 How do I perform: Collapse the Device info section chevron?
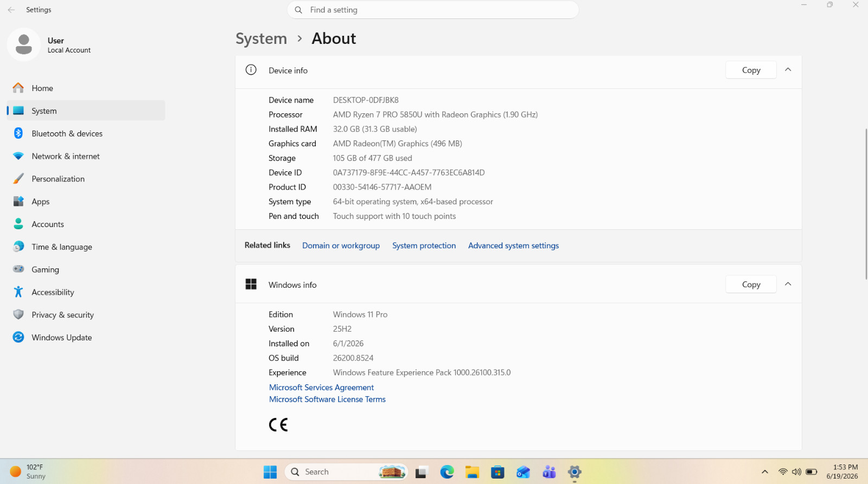point(788,70)
